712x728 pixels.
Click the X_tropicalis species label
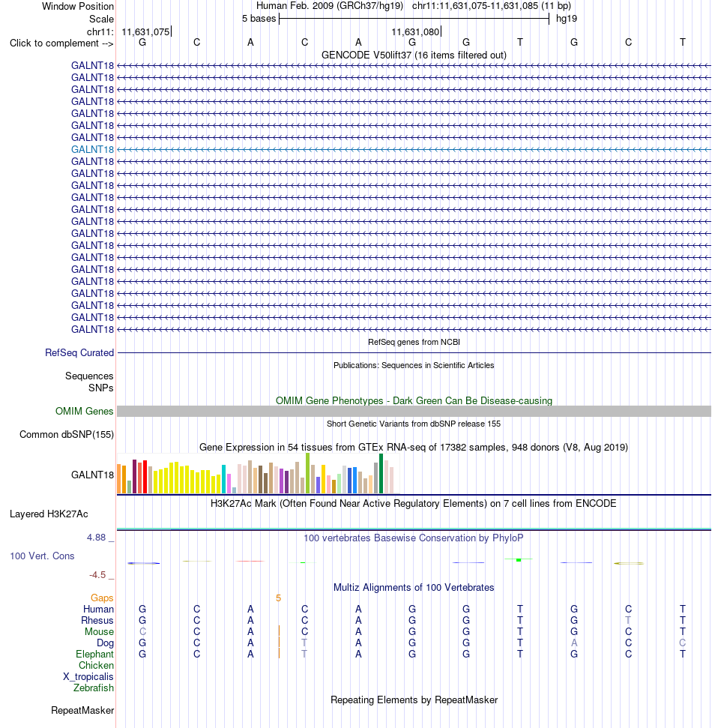tap(88, 677)
